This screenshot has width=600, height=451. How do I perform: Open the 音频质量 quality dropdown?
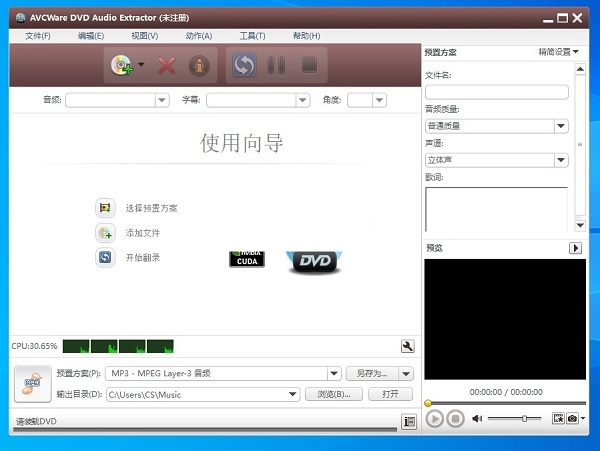point(561,126)
